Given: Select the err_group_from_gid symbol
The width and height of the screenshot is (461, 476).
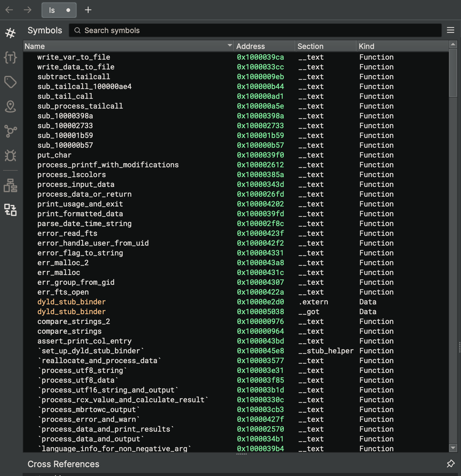Looking at the screenshot, I should click(76, 282).
